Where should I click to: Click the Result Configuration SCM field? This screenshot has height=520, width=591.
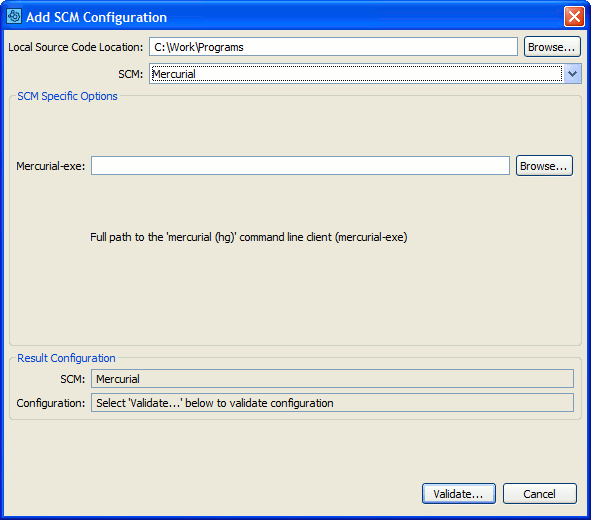tap(332, 378)
